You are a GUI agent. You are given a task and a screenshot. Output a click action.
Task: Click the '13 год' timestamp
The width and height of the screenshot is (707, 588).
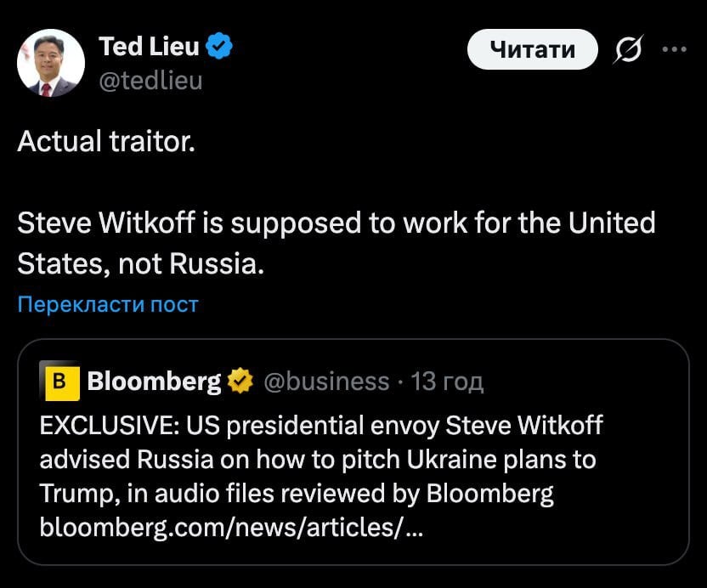click(447, 382)
